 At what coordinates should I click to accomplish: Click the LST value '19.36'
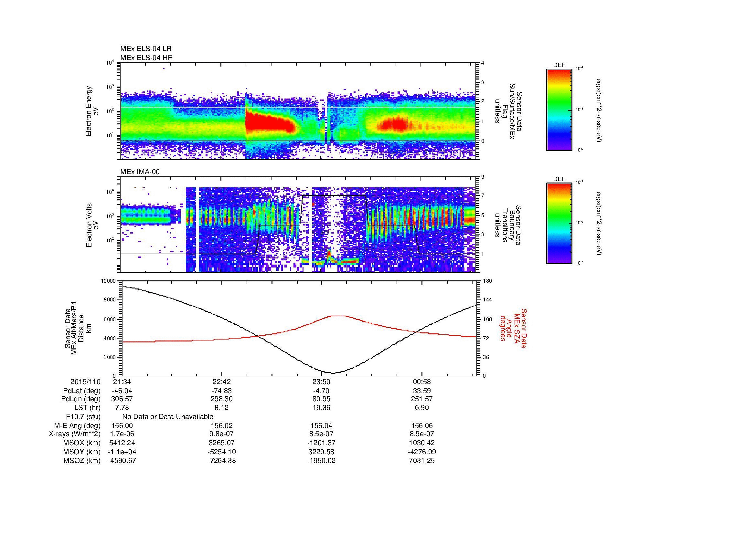[321, 408]
